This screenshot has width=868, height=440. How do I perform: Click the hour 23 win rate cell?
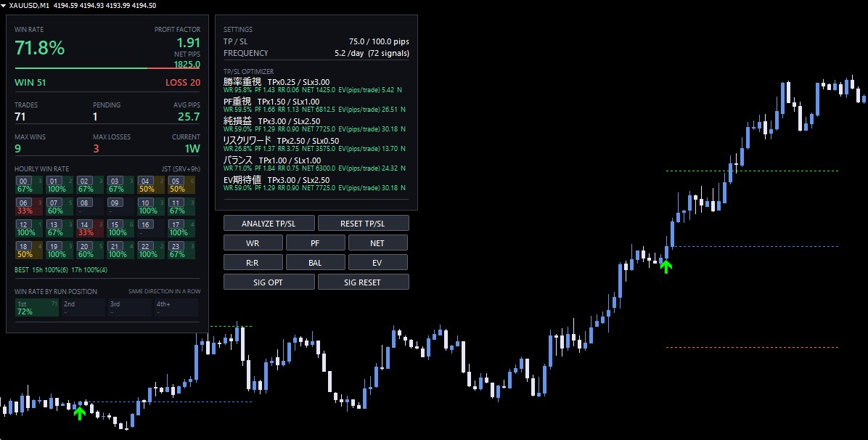(181, 250)
